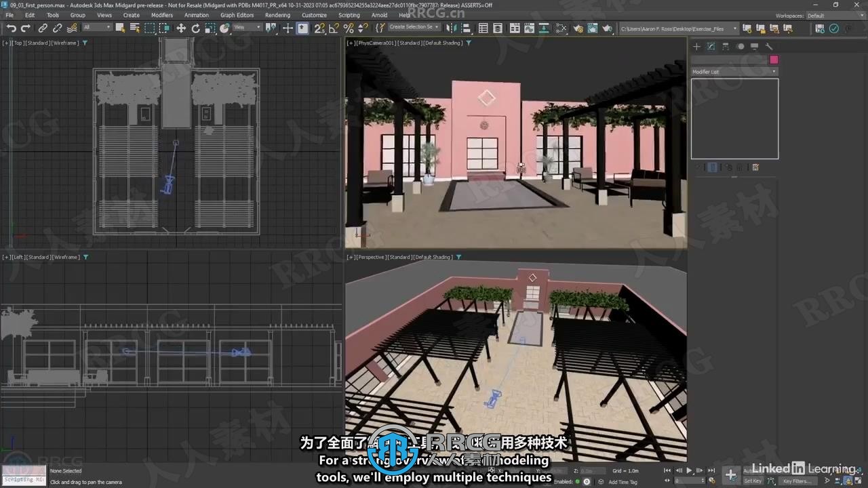Image resolution: width=868 pixels, height=488 pixels.
Task: Switch to the Modify command panel tab
Action: 711,47
